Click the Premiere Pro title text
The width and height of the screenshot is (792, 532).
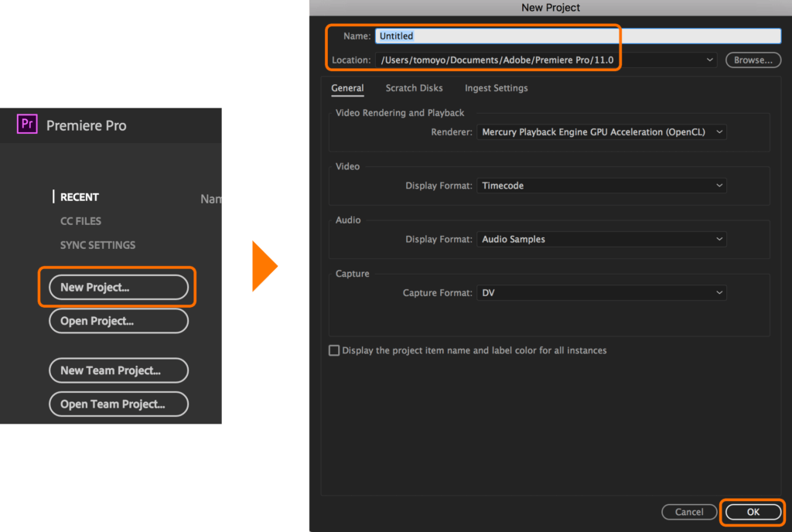click(87, 126)
